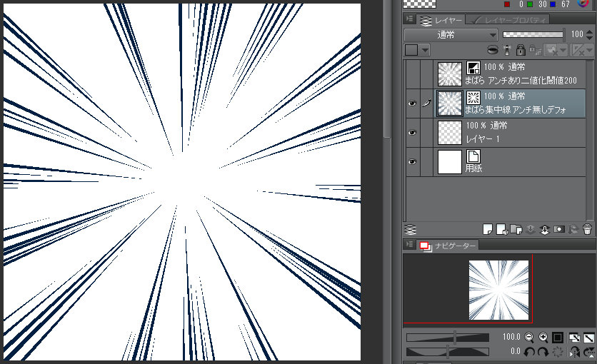Click the red R color value swatch
This screenshot has width=597, height=364.
pyautogui.click(x=507, y=4)
